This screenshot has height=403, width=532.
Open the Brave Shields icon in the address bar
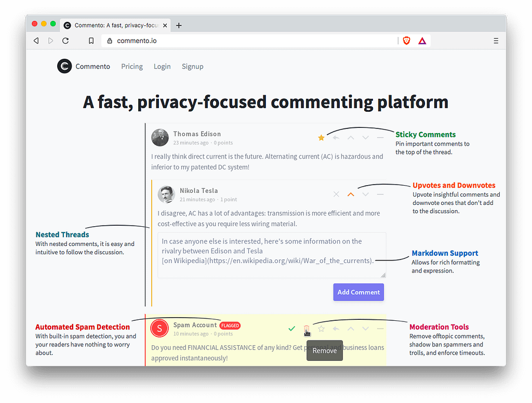(x=406, y=41)
